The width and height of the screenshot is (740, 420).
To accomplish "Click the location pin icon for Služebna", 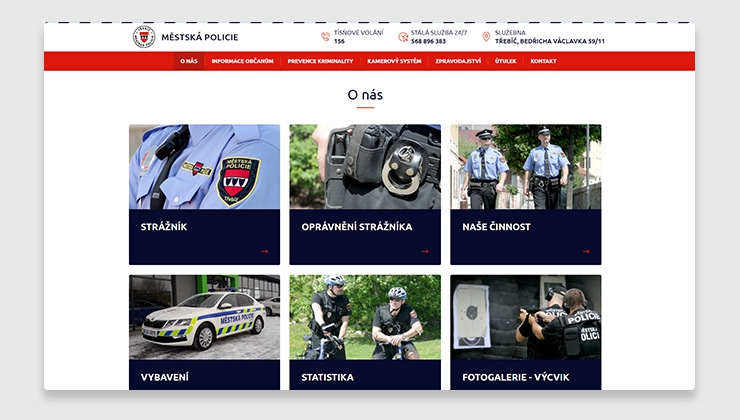I will (486, 37).
